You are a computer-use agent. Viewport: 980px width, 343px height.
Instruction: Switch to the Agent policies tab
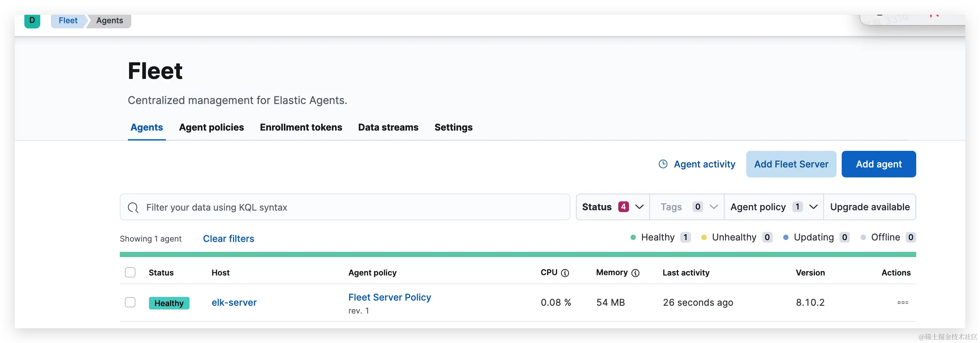pyautogui.click(x=211, y=128)
